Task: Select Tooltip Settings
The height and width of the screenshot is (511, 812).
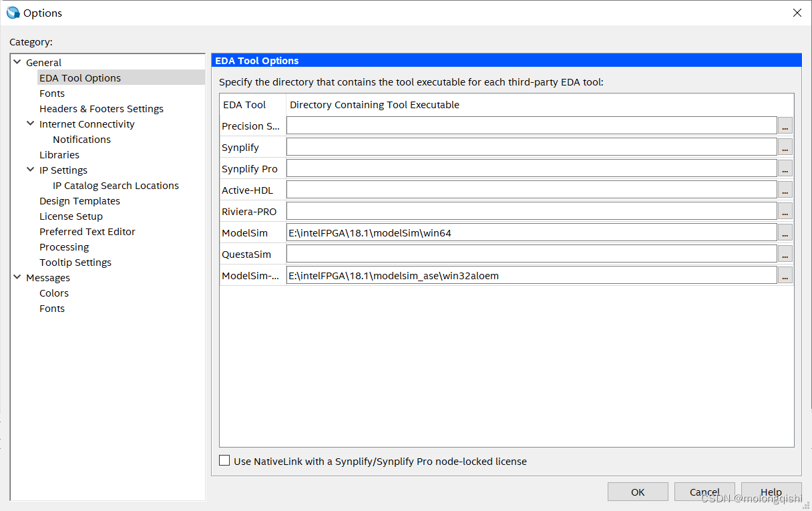Action: click(x=75, y=262)
